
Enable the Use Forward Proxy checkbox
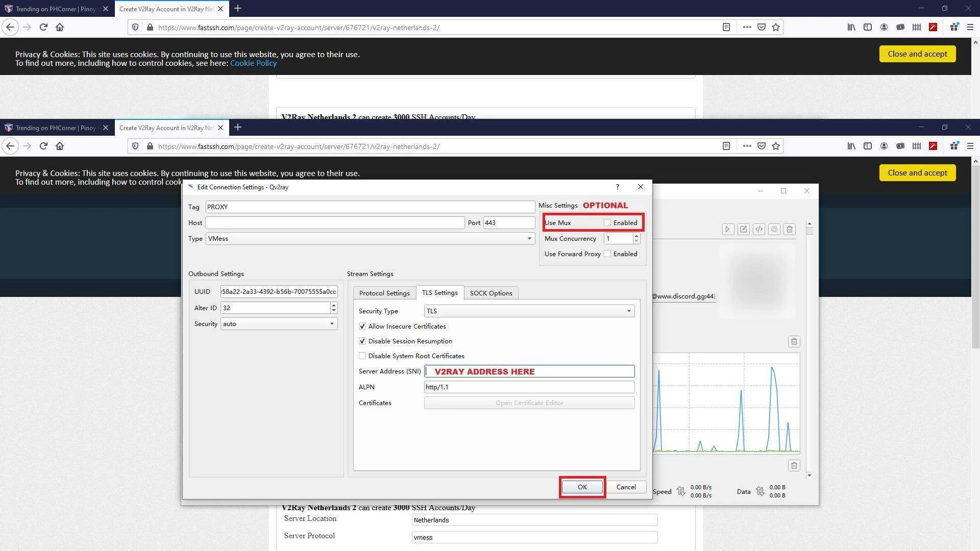click(607, 254)
